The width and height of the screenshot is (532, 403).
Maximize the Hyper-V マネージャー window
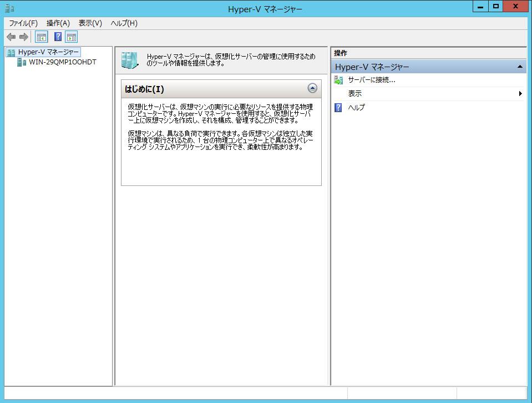tap(496, 7)
